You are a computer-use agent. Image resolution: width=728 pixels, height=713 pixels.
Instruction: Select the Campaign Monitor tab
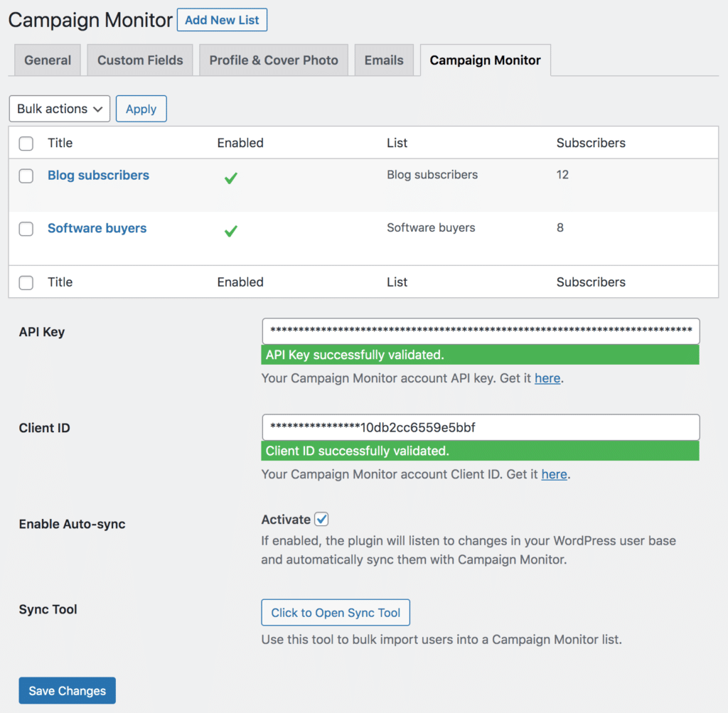[485, 60]
